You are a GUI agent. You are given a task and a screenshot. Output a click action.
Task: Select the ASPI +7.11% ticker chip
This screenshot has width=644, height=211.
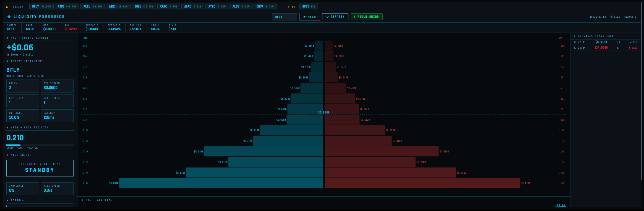(x=193, y=7)
